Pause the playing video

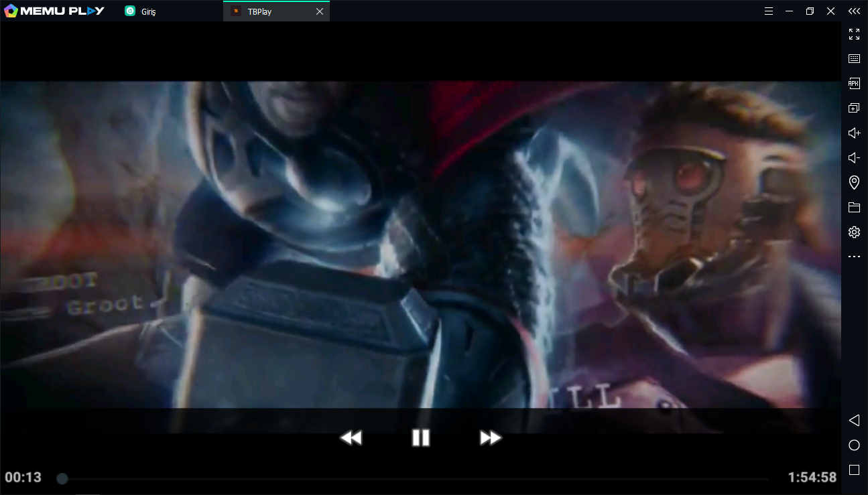[421, 438]
